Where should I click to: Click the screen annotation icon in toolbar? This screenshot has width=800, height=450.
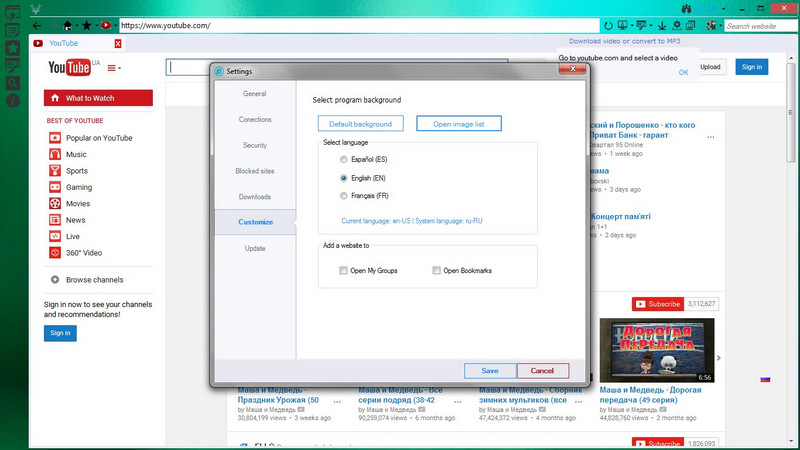pyautogui.click(x=641, y=25)
